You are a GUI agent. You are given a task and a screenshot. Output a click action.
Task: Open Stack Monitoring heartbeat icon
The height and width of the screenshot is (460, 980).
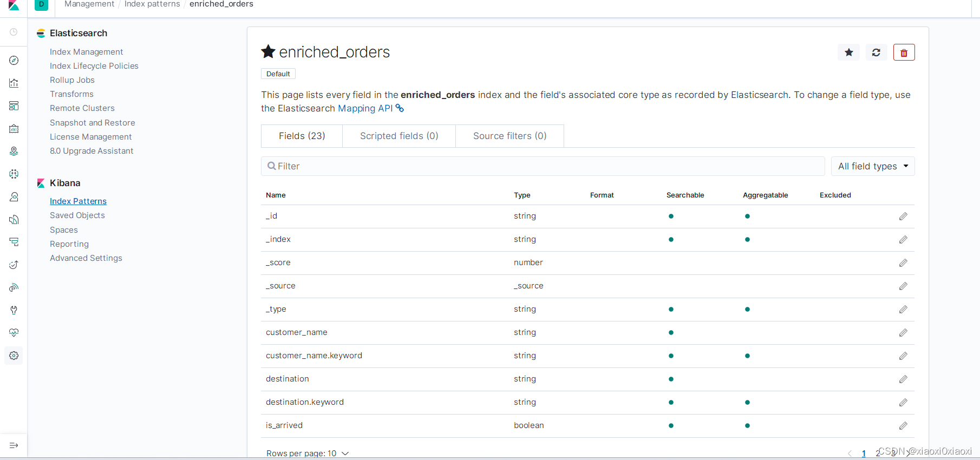[14, 333]
